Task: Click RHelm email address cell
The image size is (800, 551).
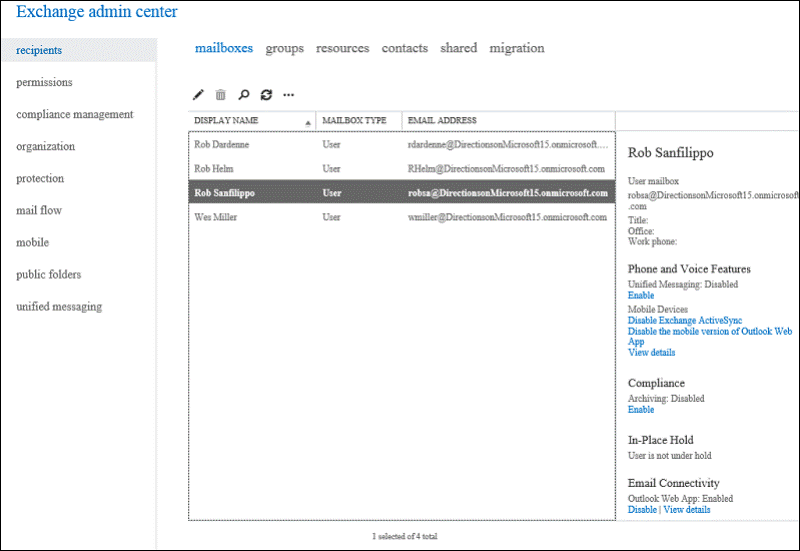Action: (506, 168)
